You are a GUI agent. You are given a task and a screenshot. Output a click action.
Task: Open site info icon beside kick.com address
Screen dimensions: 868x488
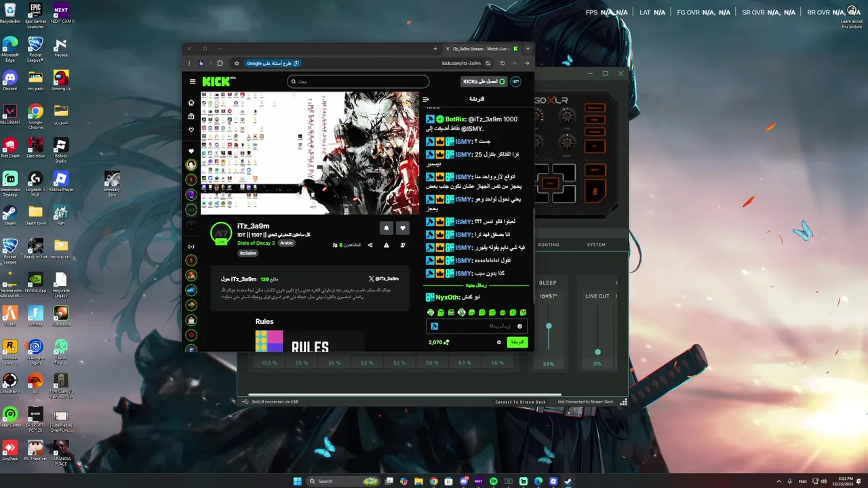tap(488, 63)
